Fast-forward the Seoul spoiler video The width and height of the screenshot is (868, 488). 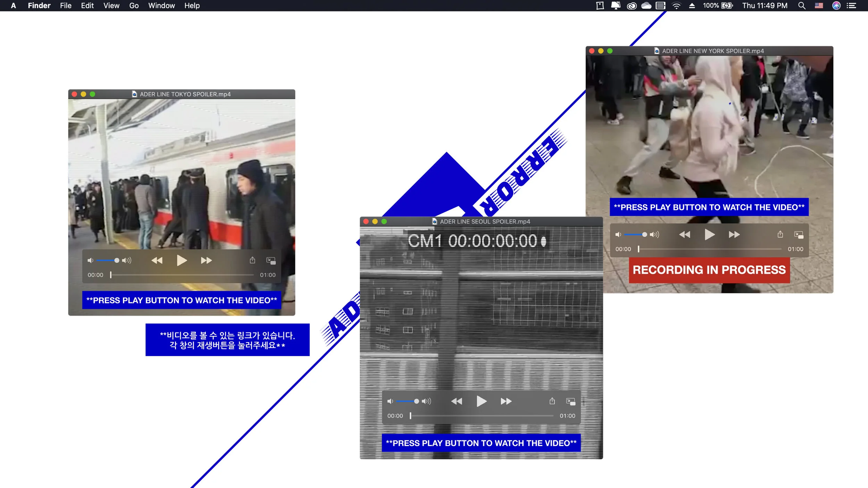coord(506,401)
